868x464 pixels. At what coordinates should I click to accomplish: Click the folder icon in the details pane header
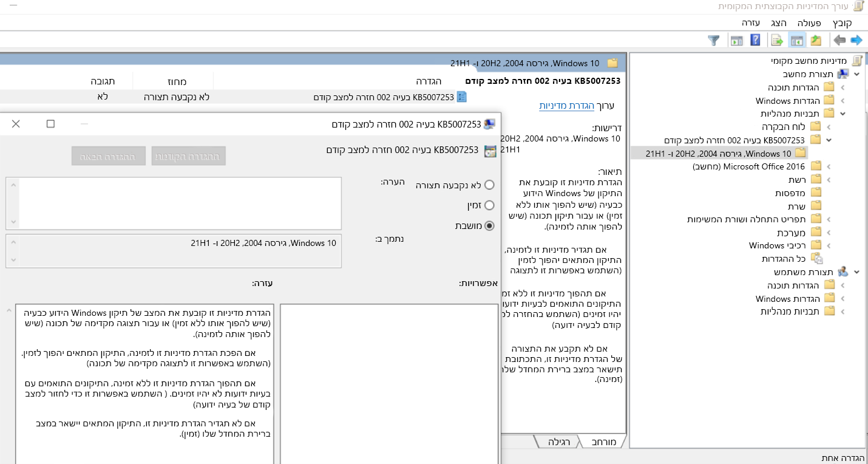(612, 63)
